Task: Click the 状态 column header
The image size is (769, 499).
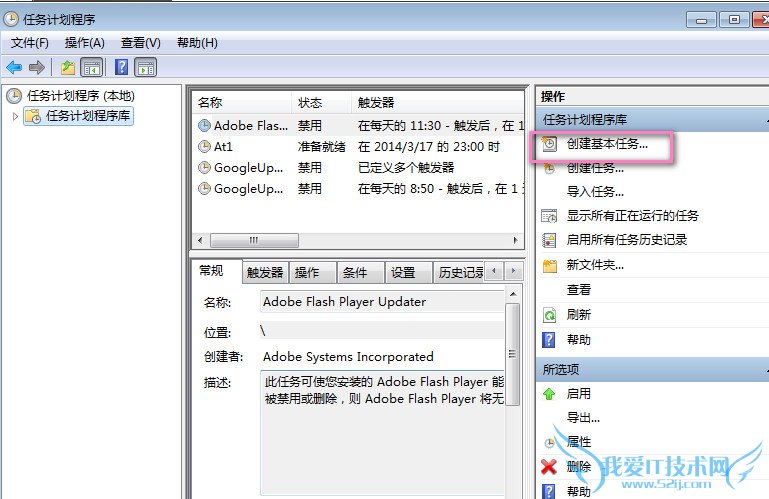Action: tap(322, 103)
